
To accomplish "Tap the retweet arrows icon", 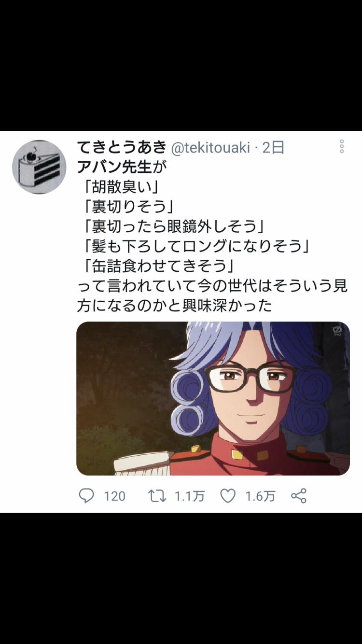I will [157, 496].
